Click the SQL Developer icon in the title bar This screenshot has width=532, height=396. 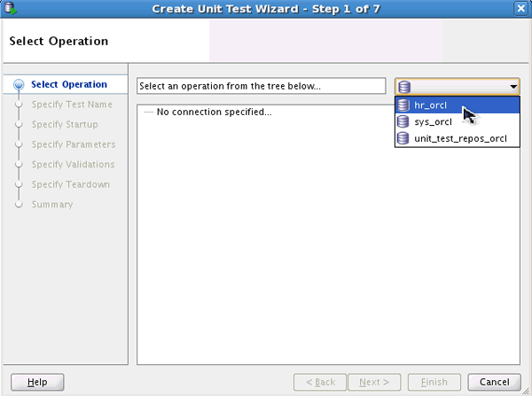click(x=12, y=8)
